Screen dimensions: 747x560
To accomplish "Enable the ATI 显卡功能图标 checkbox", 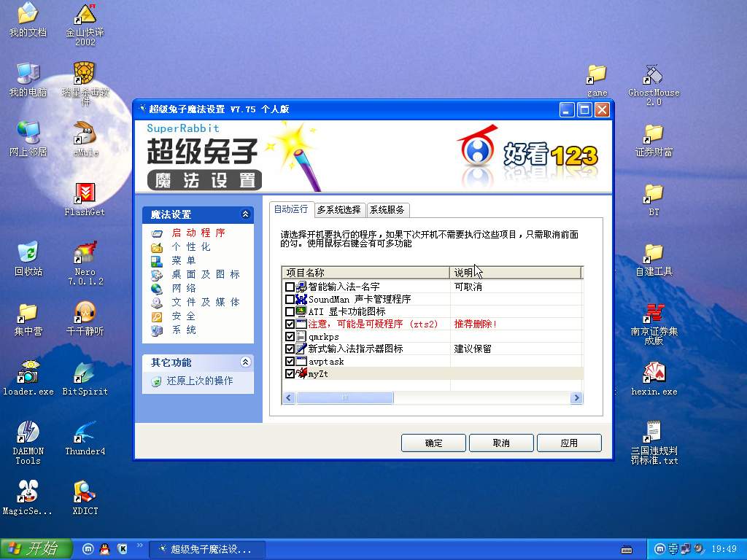I will point(289,312).
